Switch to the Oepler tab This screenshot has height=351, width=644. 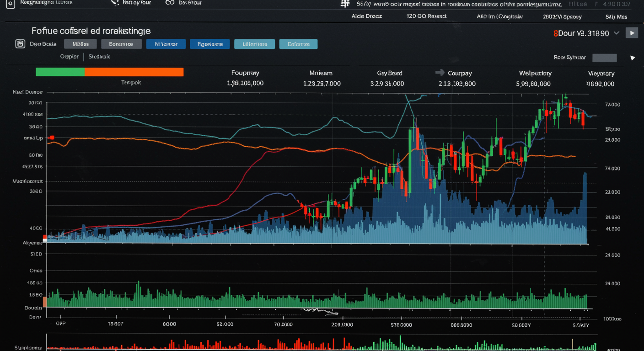(x=70, y=56)
